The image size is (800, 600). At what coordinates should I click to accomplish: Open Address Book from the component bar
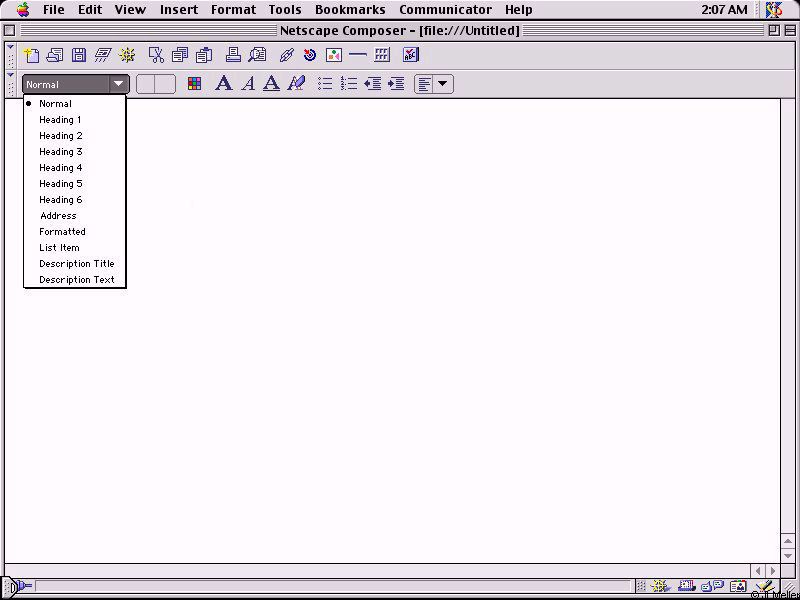[x=738, y=587]
